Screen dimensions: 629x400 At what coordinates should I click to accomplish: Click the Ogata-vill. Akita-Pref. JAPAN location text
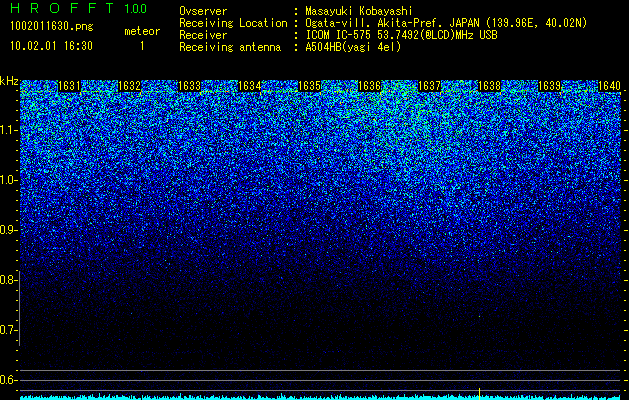(447, 23)
